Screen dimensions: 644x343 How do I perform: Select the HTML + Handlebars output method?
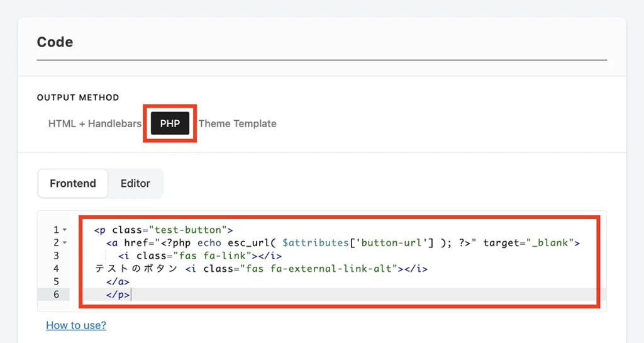click(94, 123)
